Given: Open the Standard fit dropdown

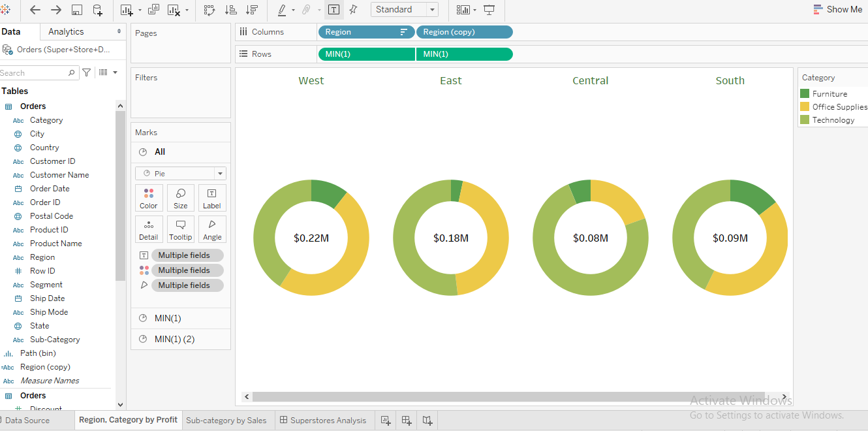Looking at the screenshot, I should pyautogui.click(x=431, y=10).
